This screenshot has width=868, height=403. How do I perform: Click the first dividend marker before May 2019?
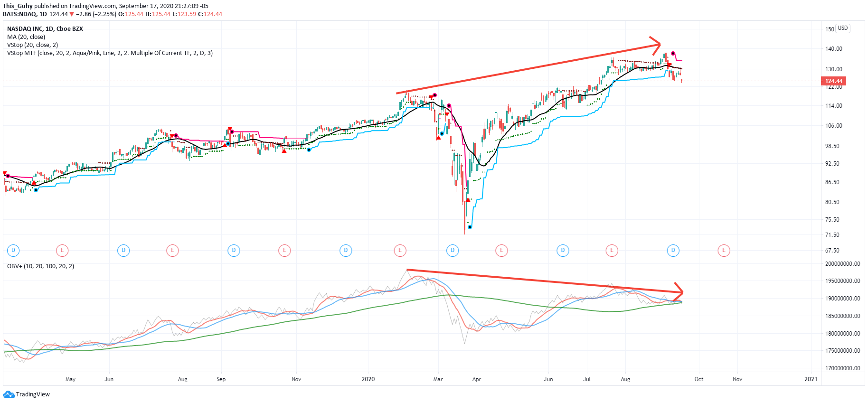click(13, 250)
